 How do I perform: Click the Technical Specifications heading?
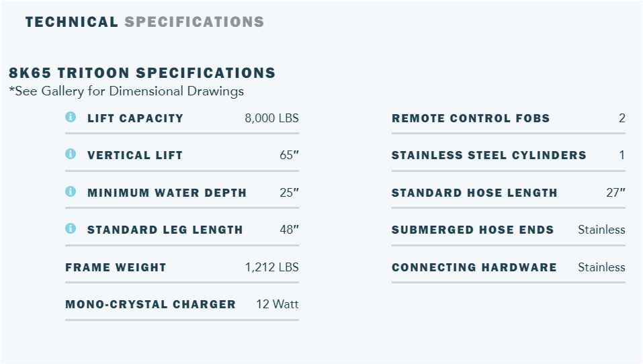coord(144,22)
